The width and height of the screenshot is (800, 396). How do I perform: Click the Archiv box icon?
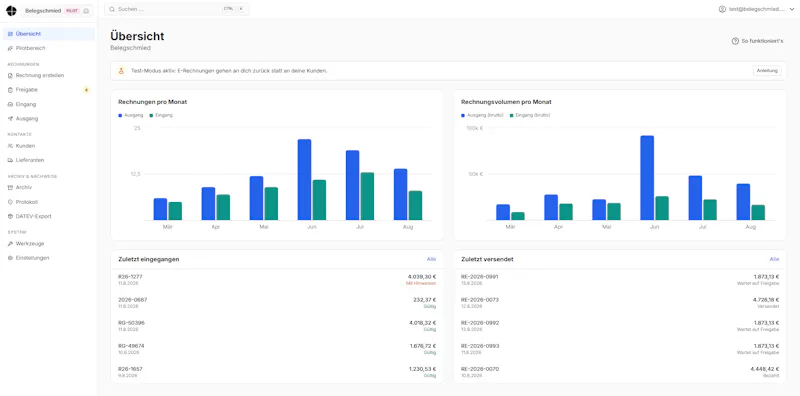coord(11,187)
